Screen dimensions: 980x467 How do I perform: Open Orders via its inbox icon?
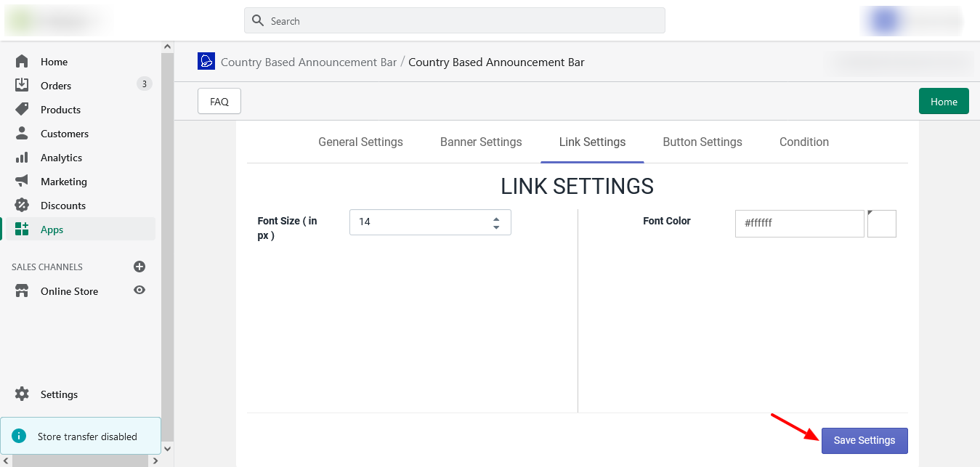pos(22,86)
